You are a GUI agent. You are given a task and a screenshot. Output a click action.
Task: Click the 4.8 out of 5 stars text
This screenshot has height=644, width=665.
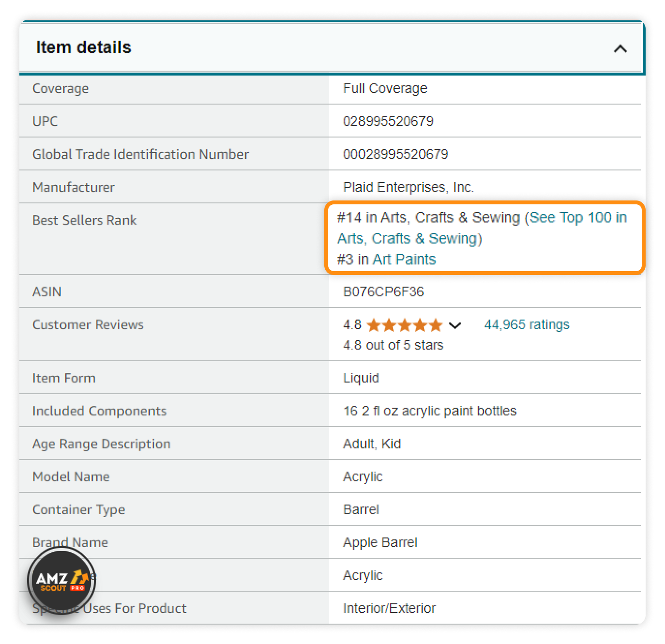[x=393, y=345]
